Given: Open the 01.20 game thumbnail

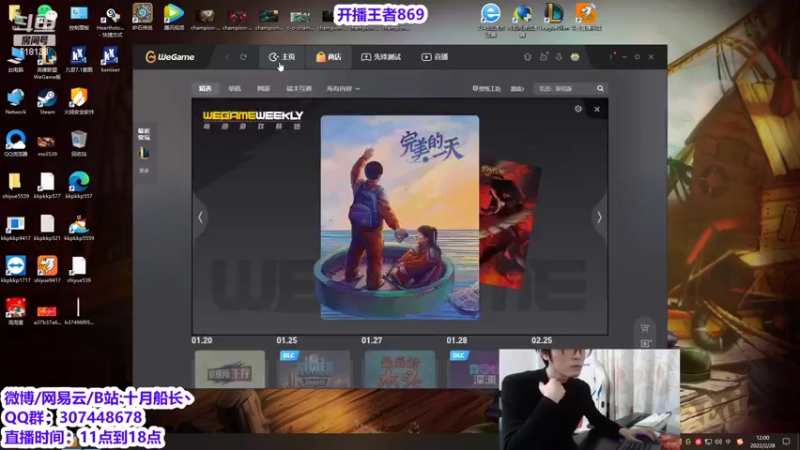Looking at the screenshot, I should click(230, 369).
